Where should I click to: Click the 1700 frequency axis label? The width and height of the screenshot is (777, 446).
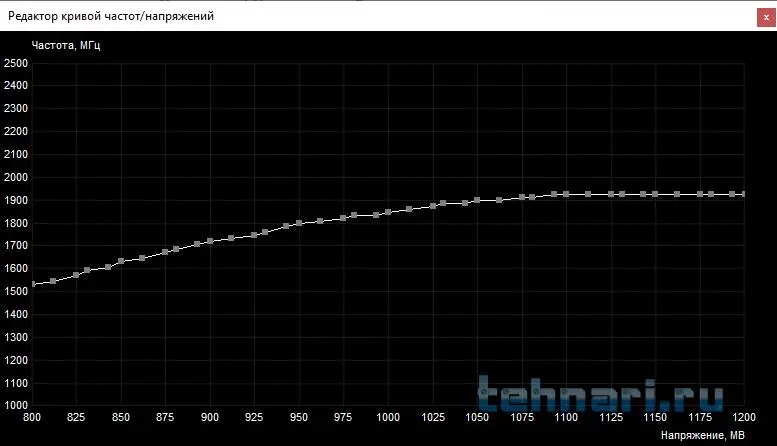[x=16, y=245]
